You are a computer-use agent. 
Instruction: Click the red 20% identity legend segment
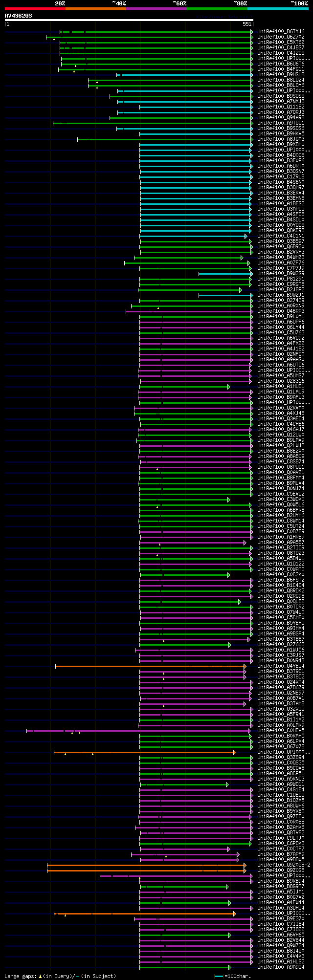[35, 9]
